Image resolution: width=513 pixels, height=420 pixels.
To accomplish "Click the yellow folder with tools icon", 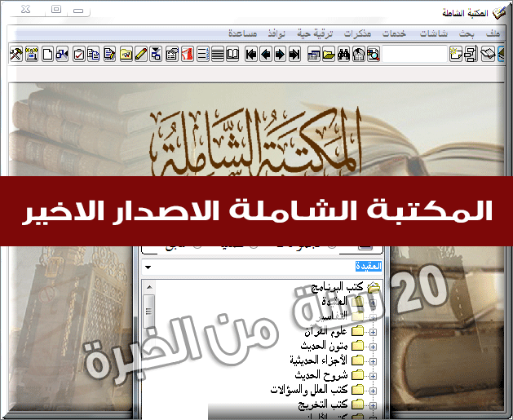I will tap(126, 54).
